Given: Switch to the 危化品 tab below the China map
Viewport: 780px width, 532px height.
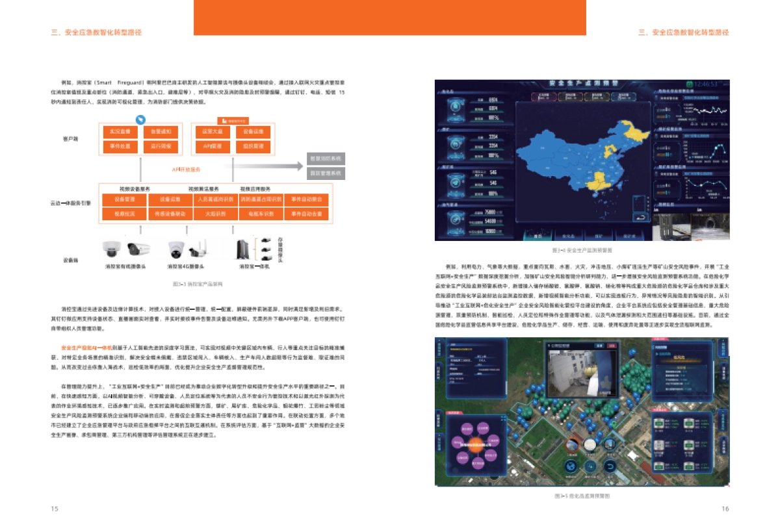Looking at the screenshot, I should click(x=569, y=234).
